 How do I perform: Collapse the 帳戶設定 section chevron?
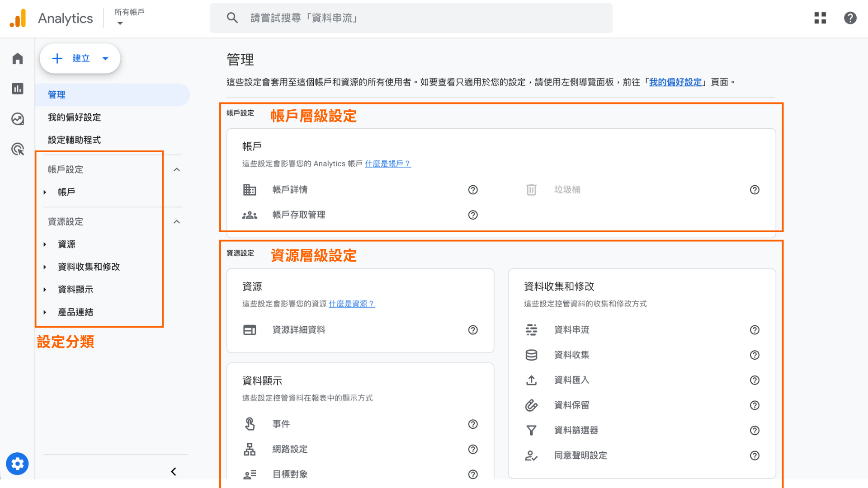[x=176, y=169]
